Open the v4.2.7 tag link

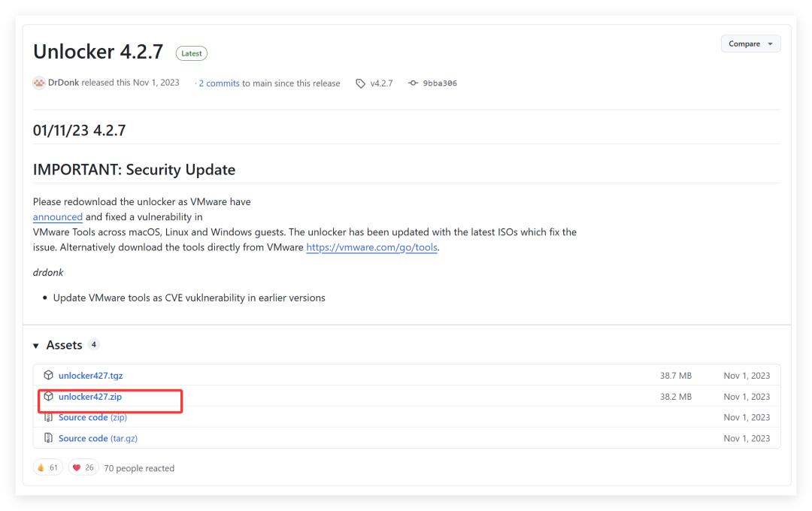point(381,83)
